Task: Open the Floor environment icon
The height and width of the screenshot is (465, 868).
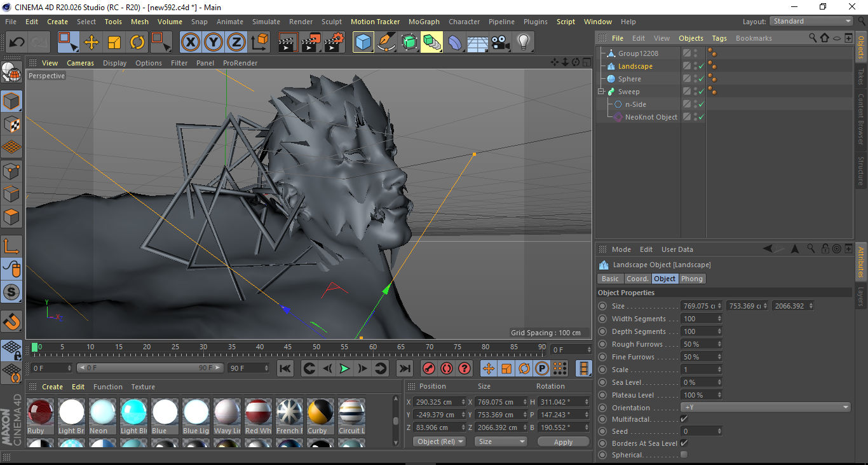Action: (477, 43)
